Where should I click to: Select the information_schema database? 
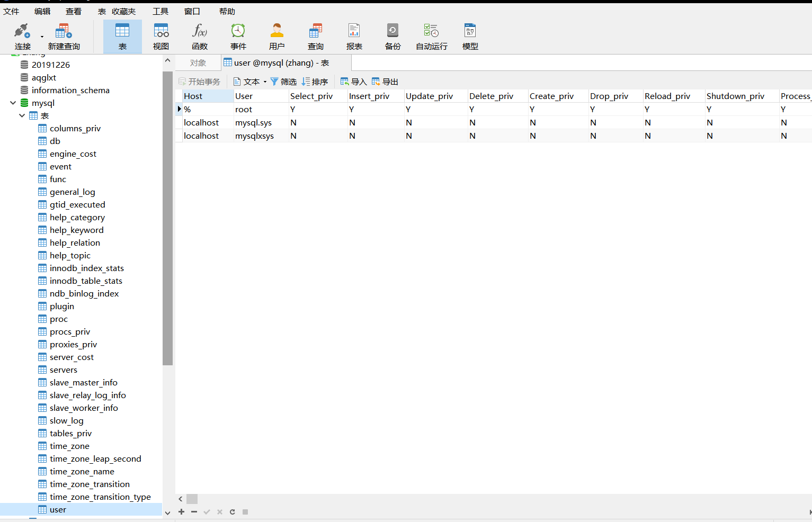(70, 90)
